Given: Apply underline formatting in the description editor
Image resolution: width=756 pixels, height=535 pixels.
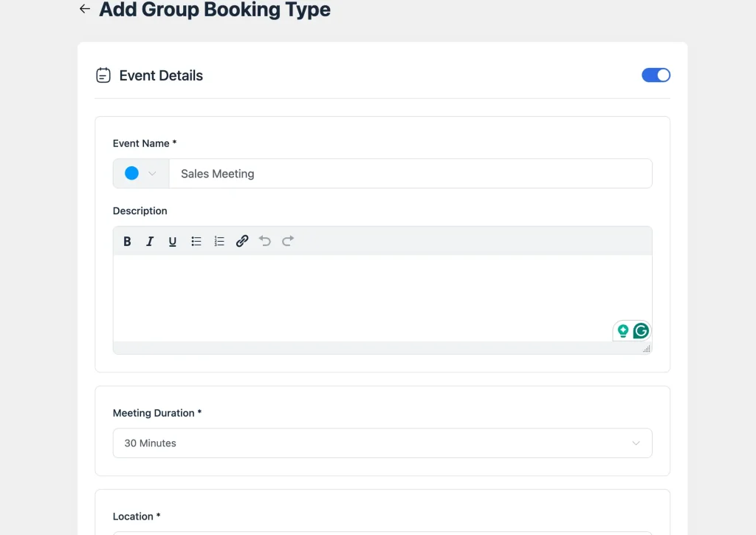Looking at the screenshot, I should (172, 241).
